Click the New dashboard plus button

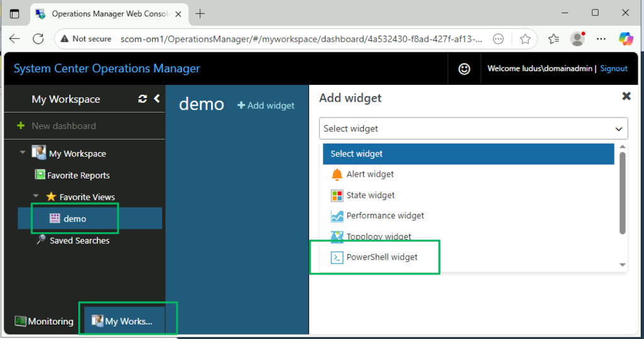(x=21, y=126)
